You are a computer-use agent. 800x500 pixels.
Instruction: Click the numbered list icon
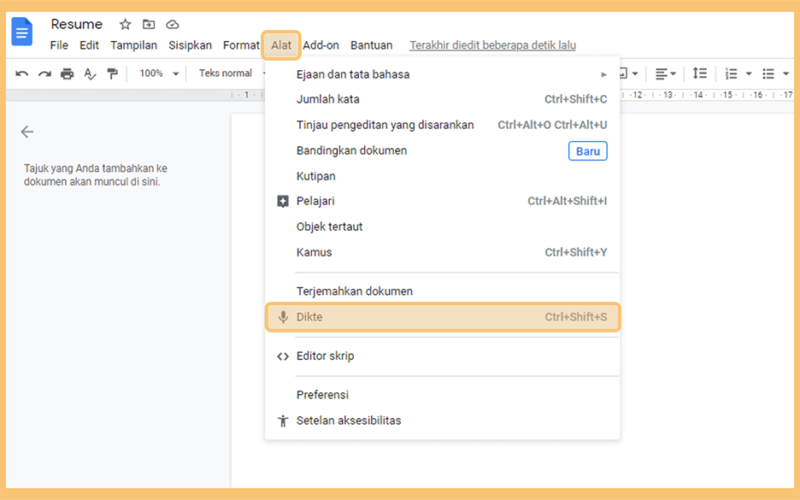(x=731, y=74)
